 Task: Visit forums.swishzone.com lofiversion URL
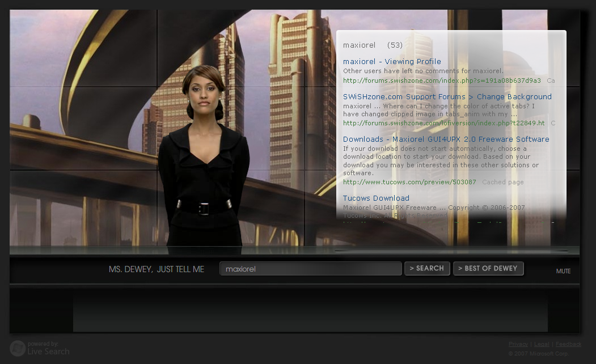[x=443, y=123]
